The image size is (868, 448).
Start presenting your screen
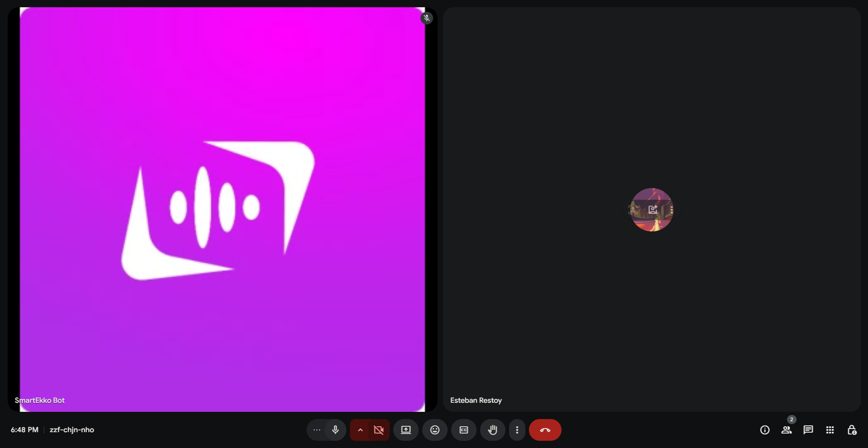(406, 430)
